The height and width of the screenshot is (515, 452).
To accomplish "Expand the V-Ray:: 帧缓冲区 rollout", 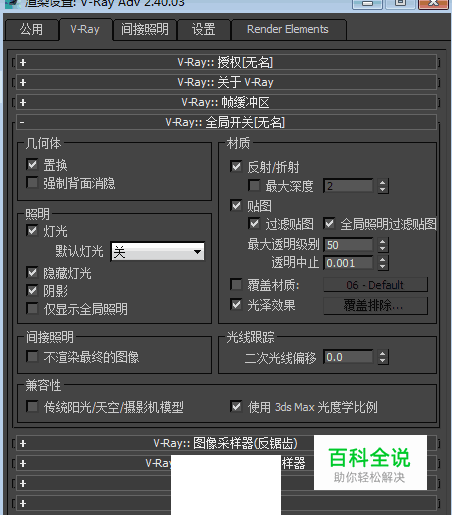I will click(x=226, y=102).
